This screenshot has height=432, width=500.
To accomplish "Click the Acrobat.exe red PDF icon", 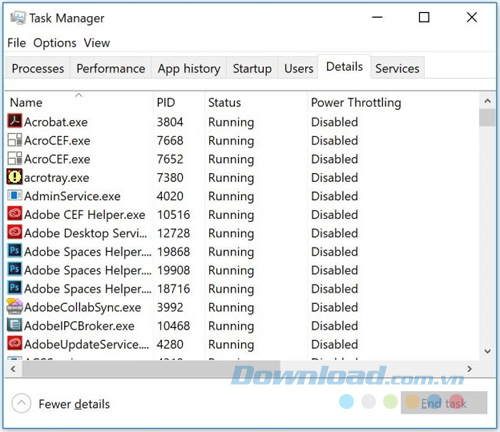I will point(15,121).
